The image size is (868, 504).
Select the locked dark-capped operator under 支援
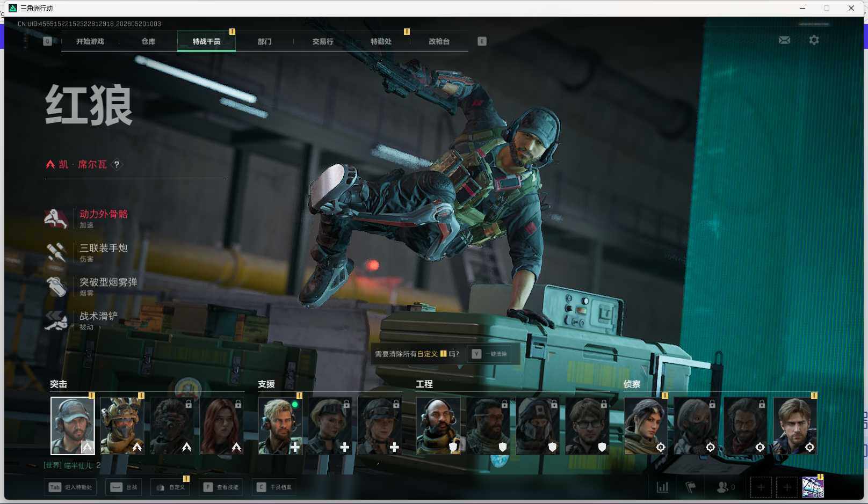tap(380, 426)
